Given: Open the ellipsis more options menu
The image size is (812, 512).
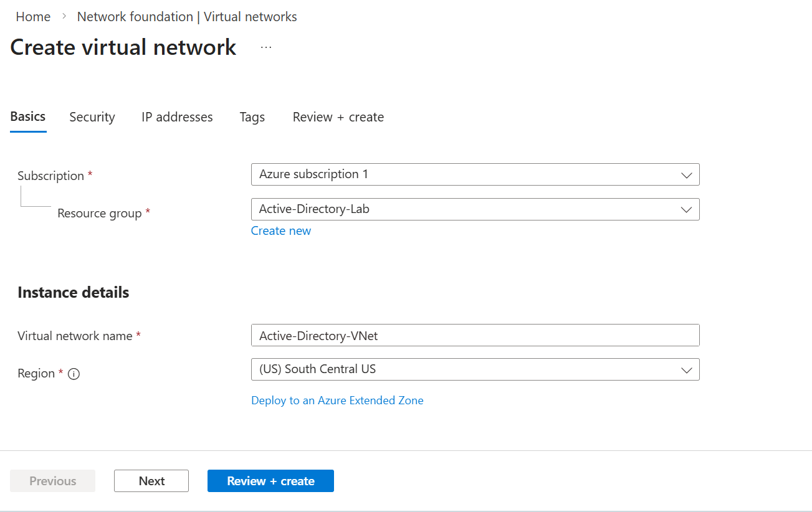Looking at the screenshot, I should tap(266, 47).
